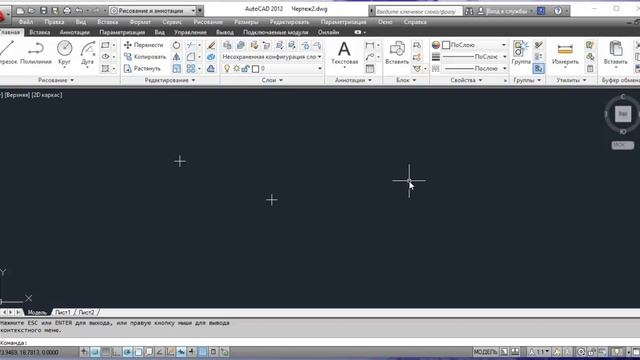Image resolution: width=640 pixels, height=360 pixels.
Task: Expand the Свойства panel
Action: (466, 80)
